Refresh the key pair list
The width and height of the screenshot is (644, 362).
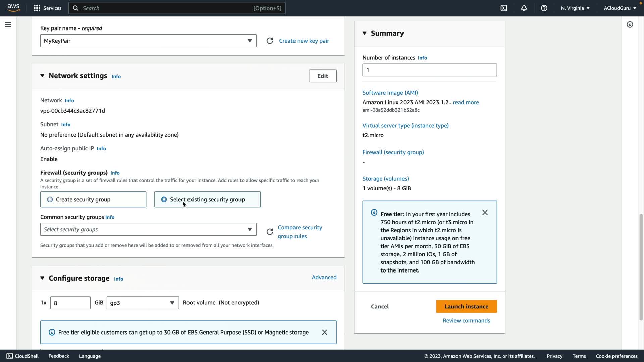point(270,41)
